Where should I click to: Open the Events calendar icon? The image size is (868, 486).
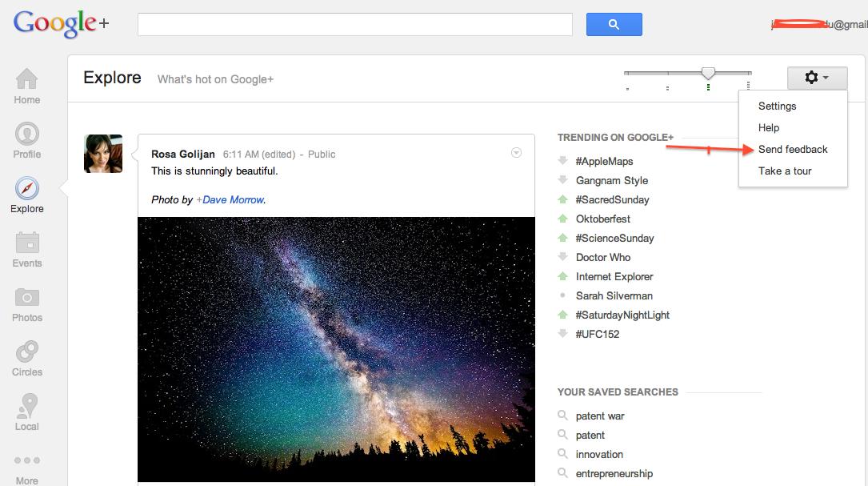click(26, 243)
